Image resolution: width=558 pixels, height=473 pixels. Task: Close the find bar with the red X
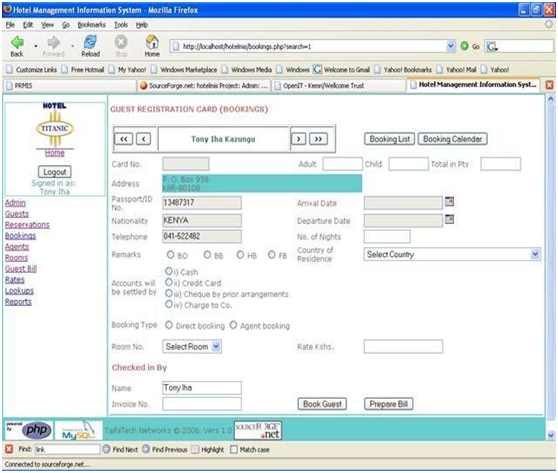(x=9, y=449)
